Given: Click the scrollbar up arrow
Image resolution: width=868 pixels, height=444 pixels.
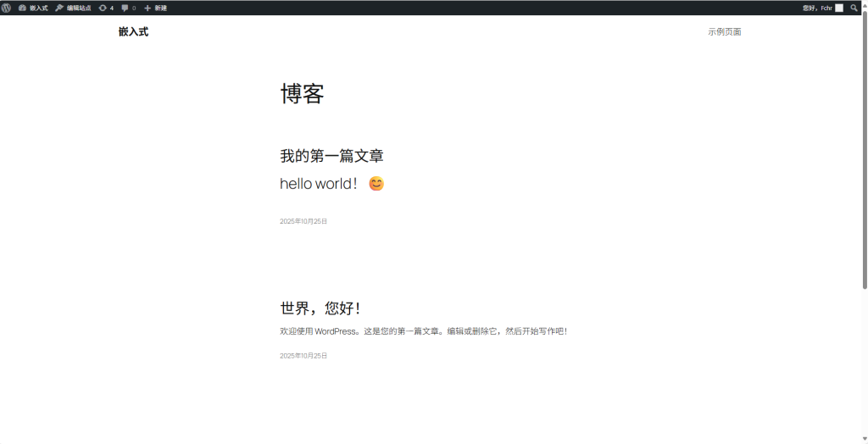Looking at the screenshot, I should [864, 4].
